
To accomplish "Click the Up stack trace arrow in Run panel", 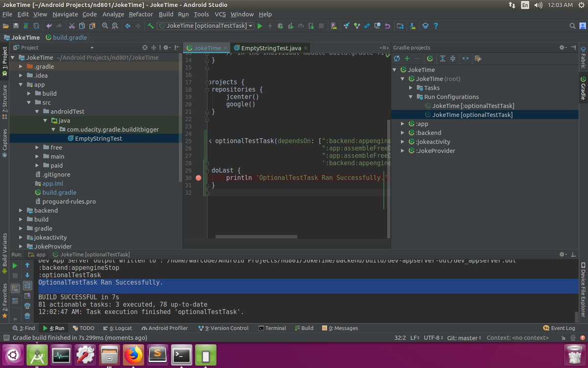I will pos(27,265).
